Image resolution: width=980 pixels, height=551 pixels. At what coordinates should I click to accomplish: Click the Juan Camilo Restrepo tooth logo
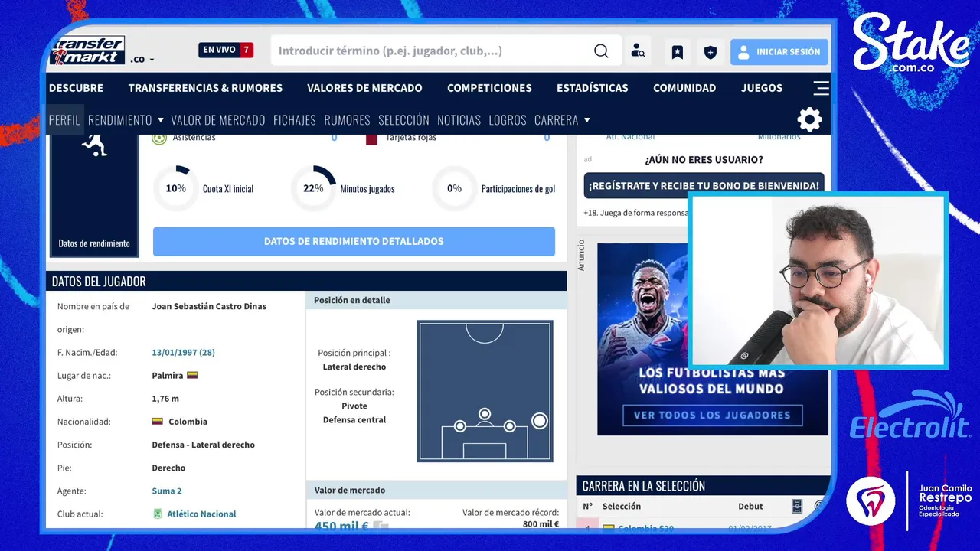pyautogui.click(x=871, y=500)
